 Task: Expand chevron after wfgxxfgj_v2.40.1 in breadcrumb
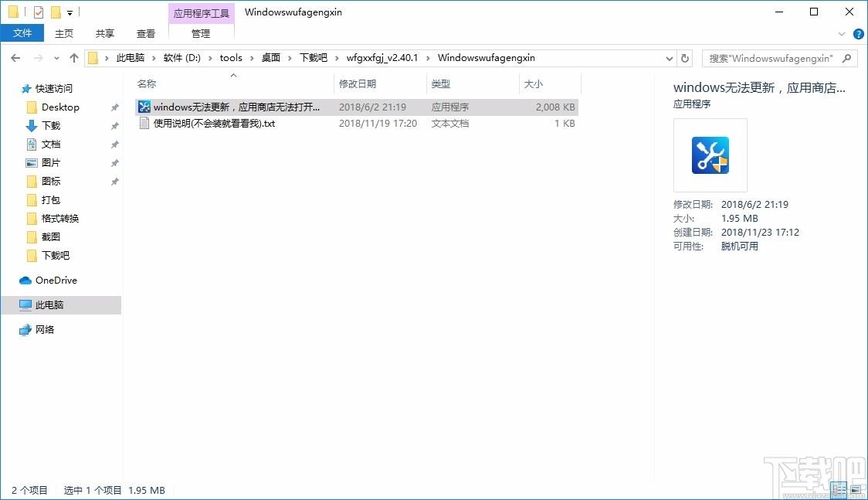(428, 58)
